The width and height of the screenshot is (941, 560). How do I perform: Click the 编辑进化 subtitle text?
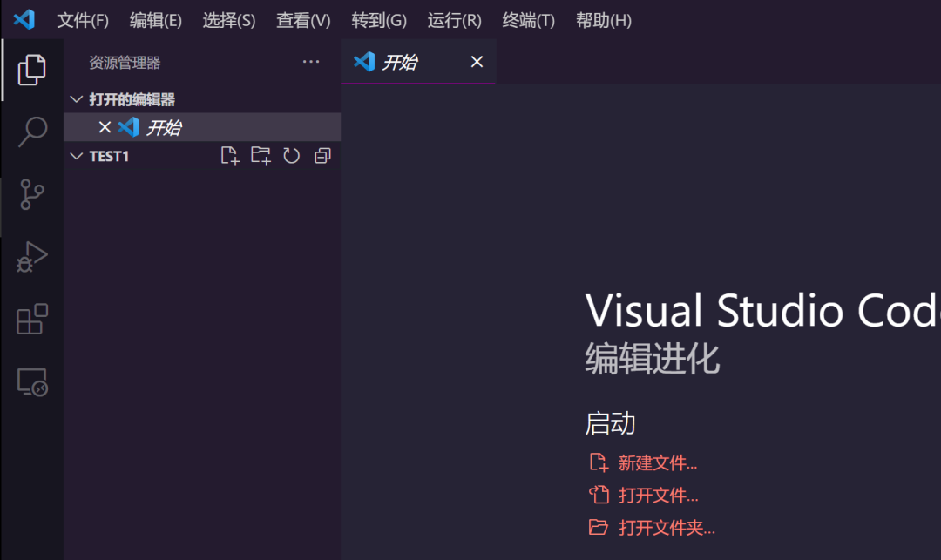[x=653, y=359]
